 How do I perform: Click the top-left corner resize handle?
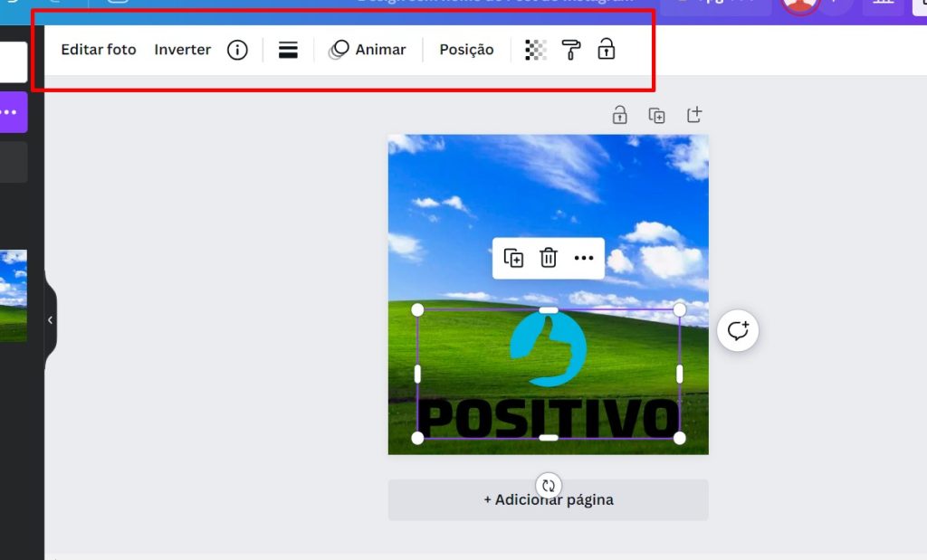pos(417,309)
